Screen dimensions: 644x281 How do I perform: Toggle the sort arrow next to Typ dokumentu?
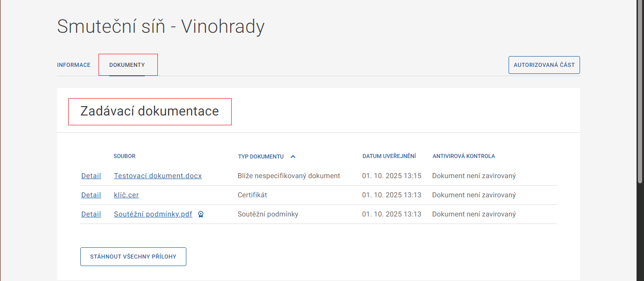coord(293,157)
